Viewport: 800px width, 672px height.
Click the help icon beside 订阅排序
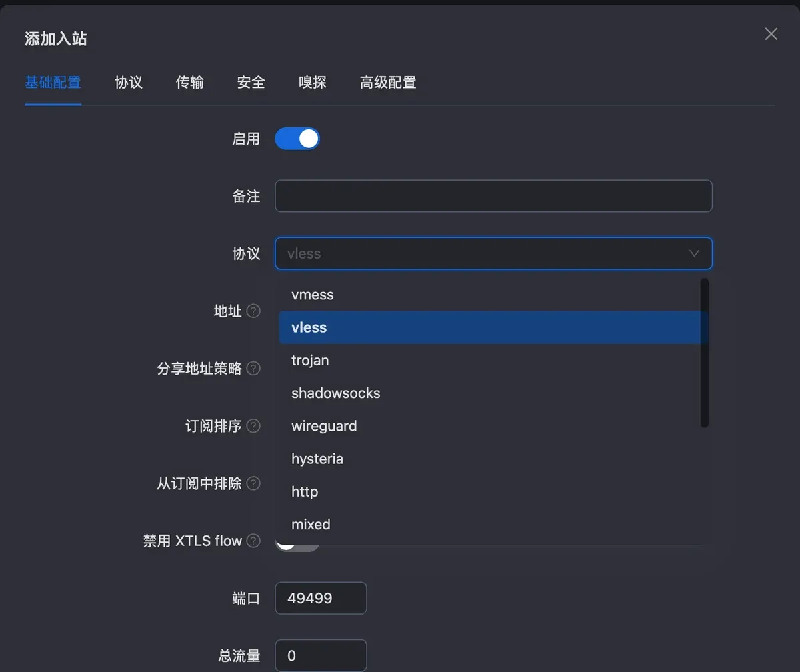[x=253, y=425]
